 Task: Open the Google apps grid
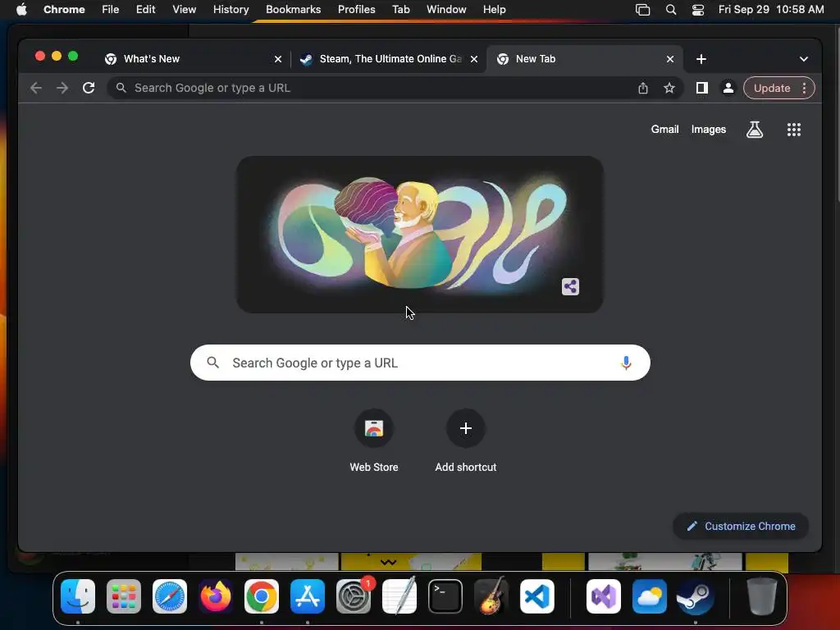794,129
